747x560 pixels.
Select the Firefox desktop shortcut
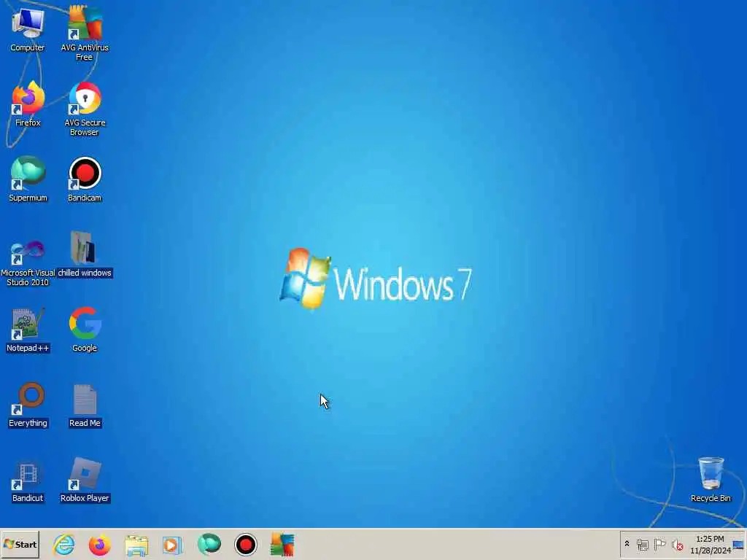point(28,104)
